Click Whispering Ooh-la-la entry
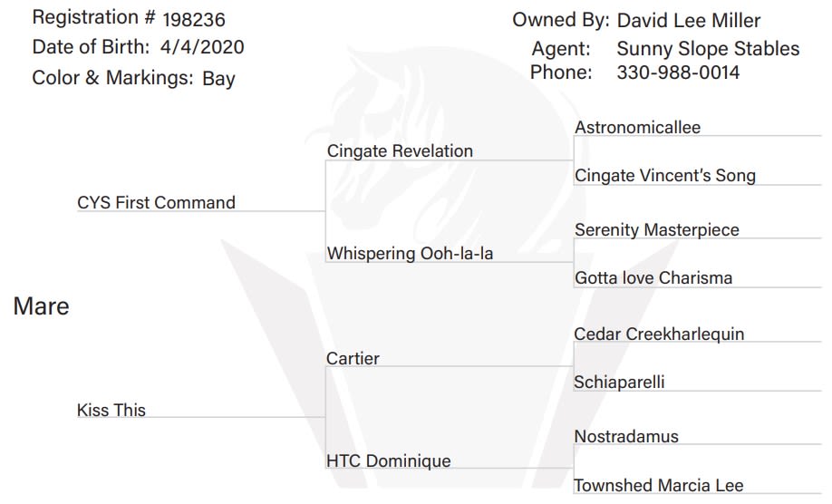 [410, 253]
